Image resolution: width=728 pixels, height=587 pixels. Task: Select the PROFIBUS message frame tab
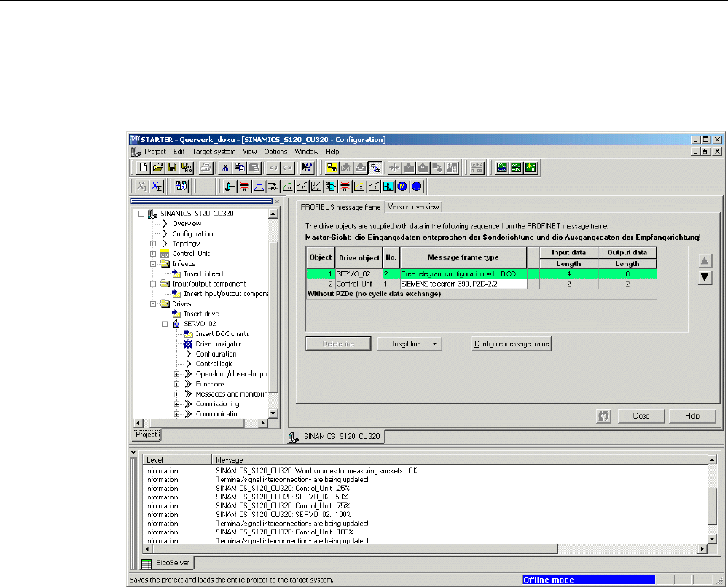pyautogui.click(x=340, y=207)
